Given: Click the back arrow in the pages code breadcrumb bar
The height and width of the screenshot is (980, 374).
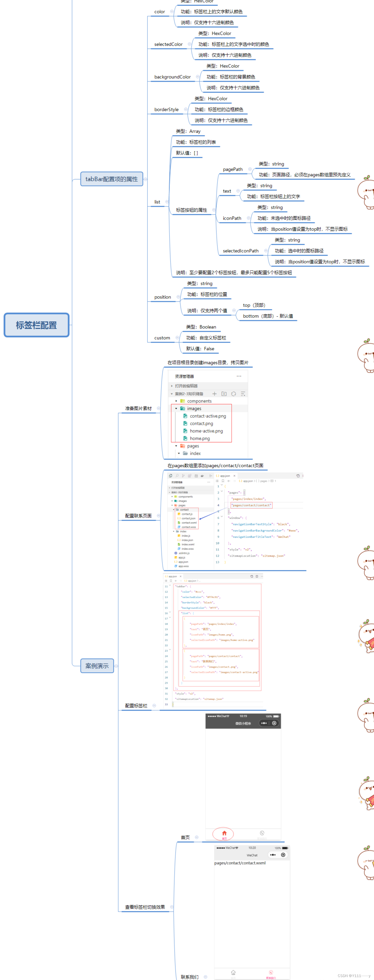Looking at the screenshot, I should 229,481.
